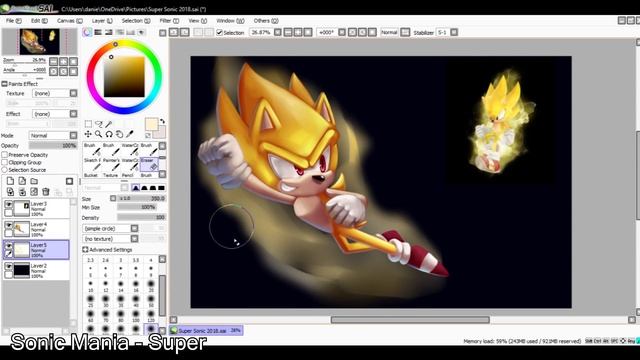Open the Layer menu
Viewport: 640px width, 360px height.
(102, 21)
